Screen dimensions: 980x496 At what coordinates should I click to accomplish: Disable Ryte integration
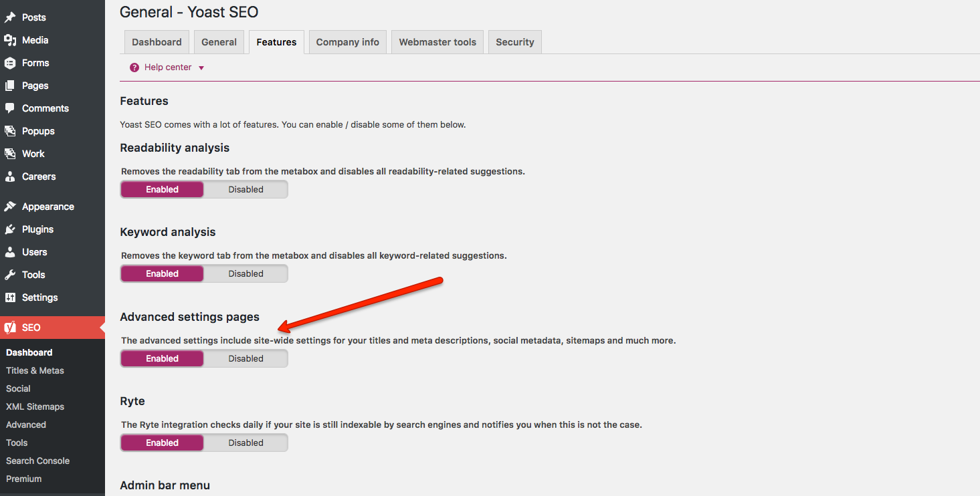pyautogui.click(x=246, y=443)
